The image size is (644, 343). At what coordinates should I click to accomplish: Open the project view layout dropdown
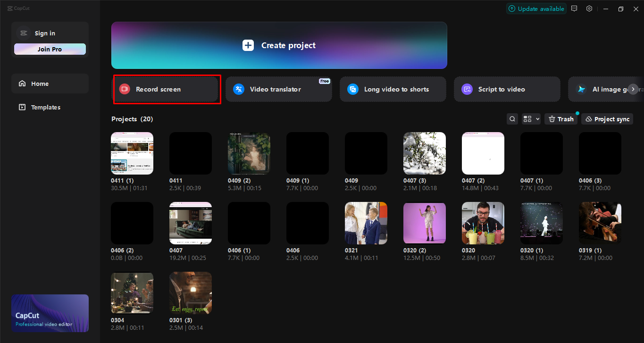tap(531, 118)
